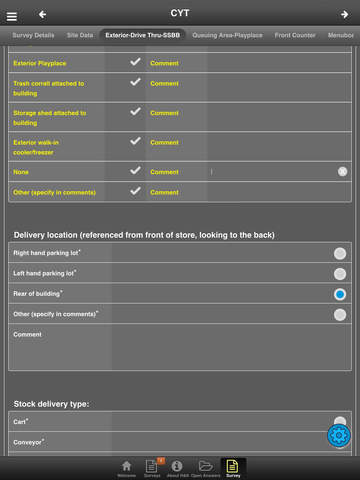The height and width of the screenshot is (480, 360).
Task: Open the Surveys list icon
Action: tap(152, 468)
